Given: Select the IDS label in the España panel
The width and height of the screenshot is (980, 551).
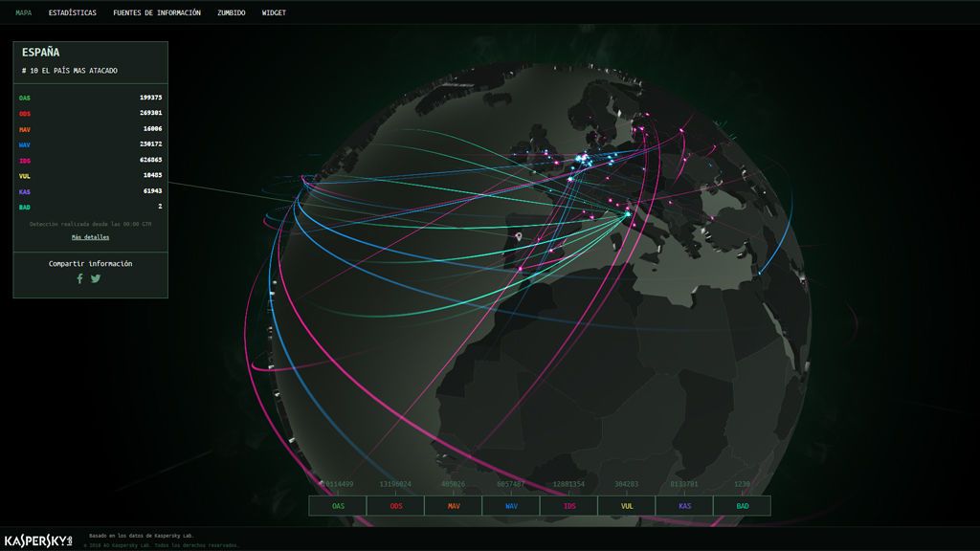Looking at the screenshot, I should coord(24,161).
